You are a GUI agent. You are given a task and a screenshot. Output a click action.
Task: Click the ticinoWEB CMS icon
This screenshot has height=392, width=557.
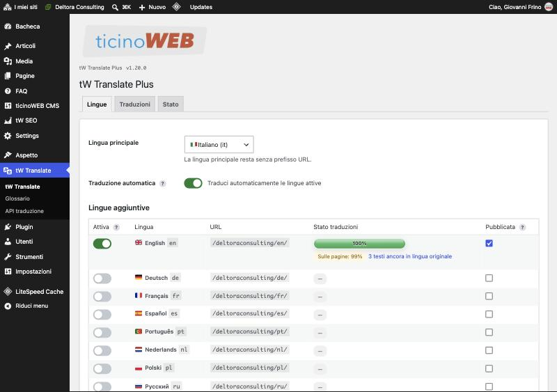[8, 106]
